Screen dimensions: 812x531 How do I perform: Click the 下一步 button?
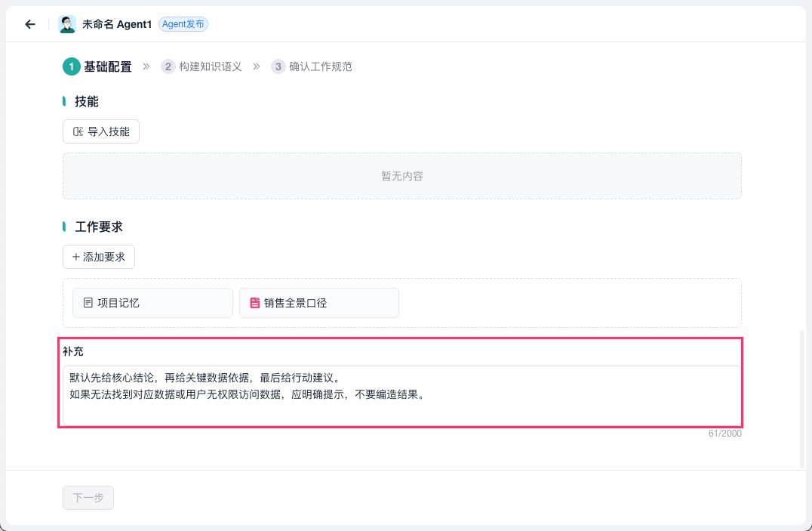click(x=88, y=498)
